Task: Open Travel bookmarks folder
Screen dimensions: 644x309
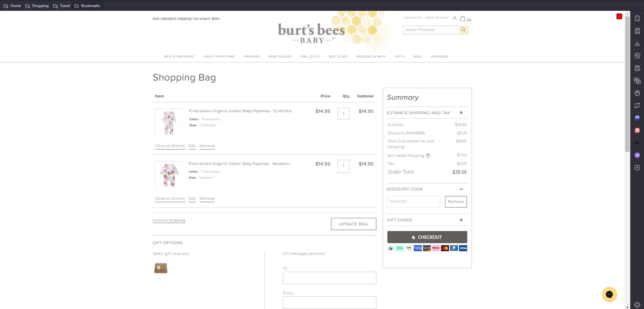Action: pyautogui.click(x=61, y=6)
